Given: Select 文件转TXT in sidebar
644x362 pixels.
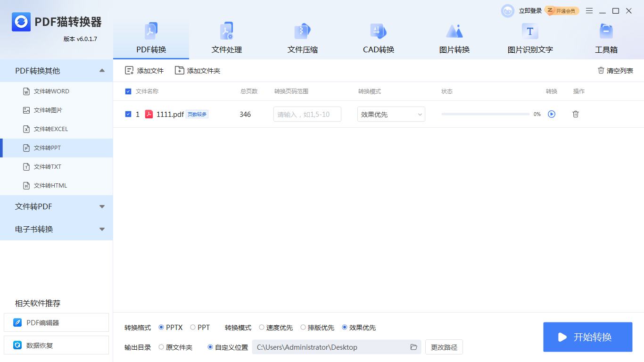Looking at the screenshot, I should click(57, 167).
